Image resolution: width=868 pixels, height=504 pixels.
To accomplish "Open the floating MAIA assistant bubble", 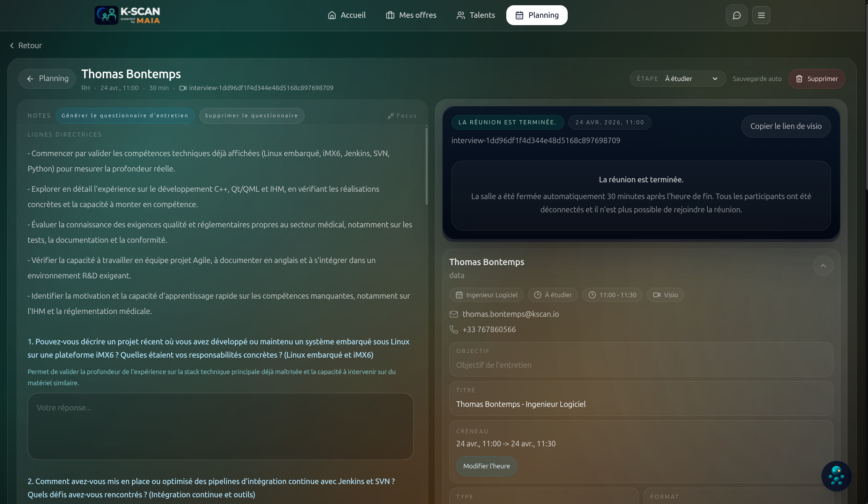I will 836,476.
